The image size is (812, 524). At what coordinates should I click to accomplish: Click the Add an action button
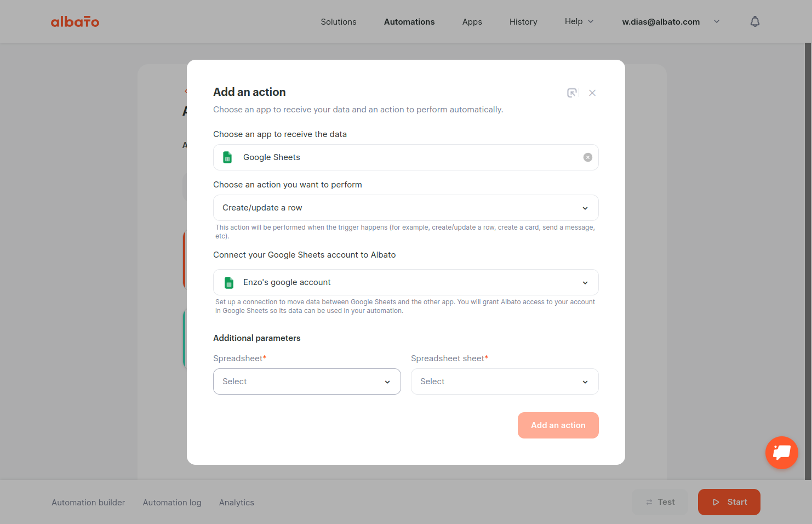click(558, 425)
